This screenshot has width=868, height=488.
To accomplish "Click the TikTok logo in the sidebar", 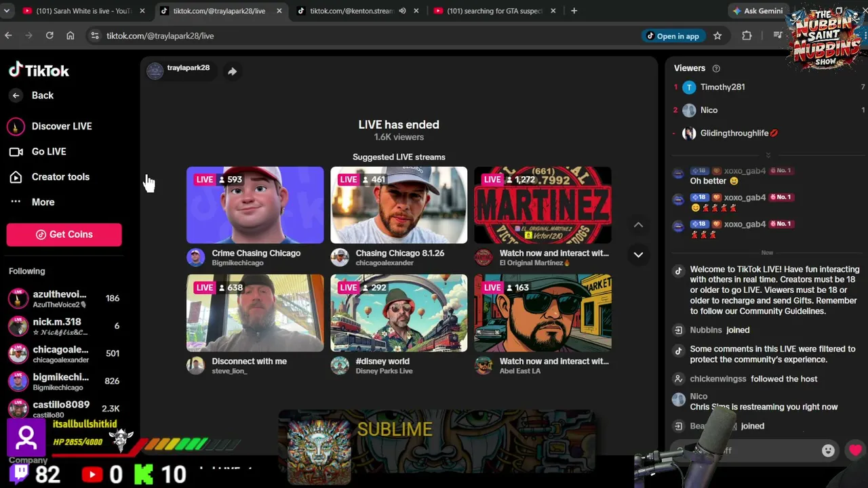I will click(39, 70).
